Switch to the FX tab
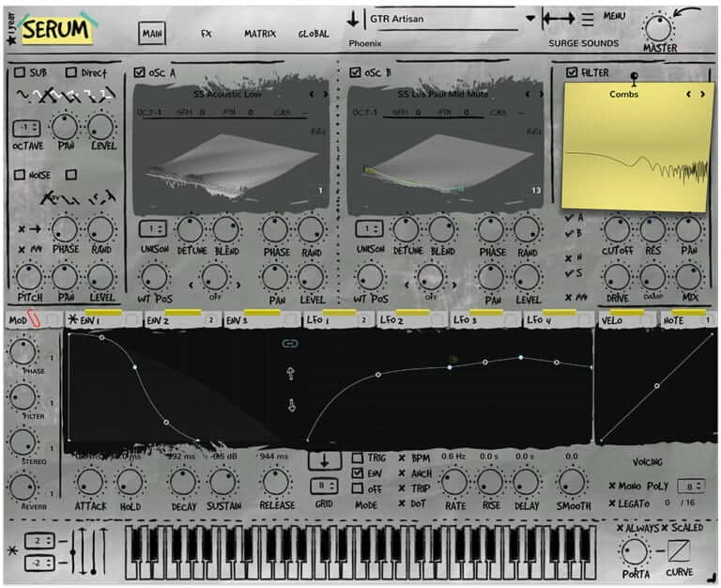Viewport: 721px width, 588px height. [206, 34]
